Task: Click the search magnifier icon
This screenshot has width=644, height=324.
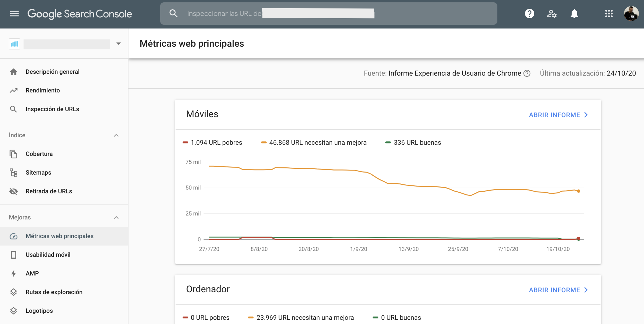Action: click(174, 14)
